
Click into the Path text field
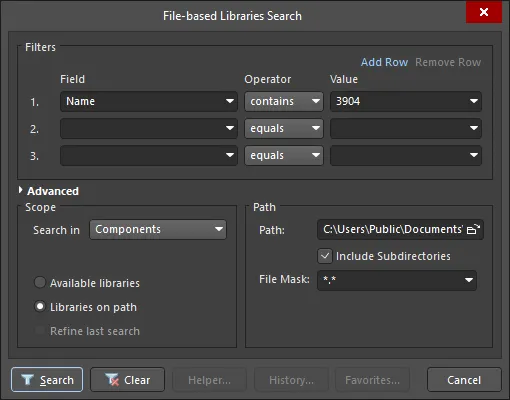click(x=393, y=229)
